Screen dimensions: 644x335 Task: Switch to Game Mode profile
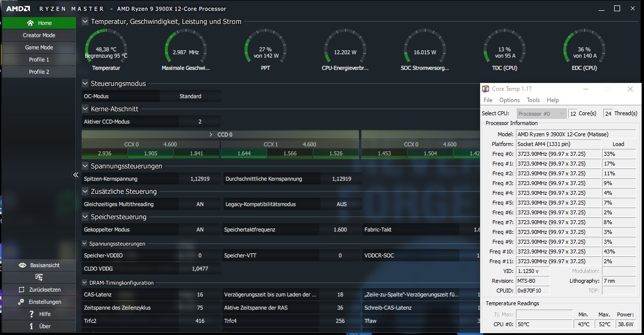pos(39,47)
